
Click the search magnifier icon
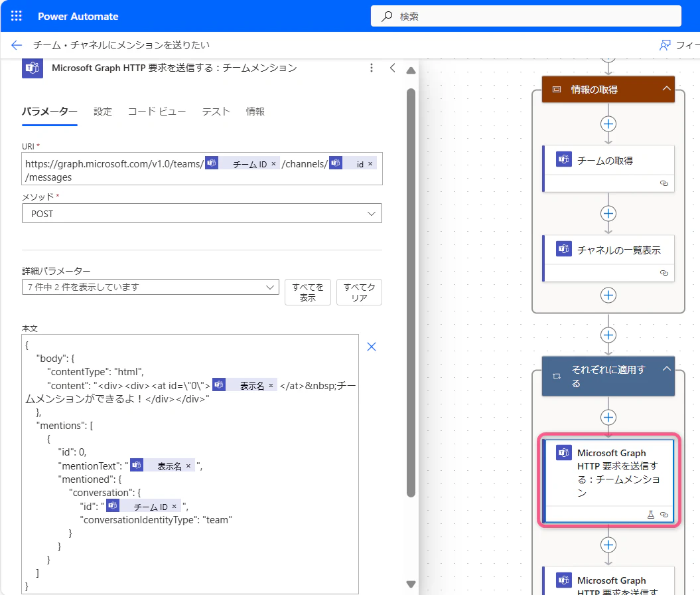(387, 17)
